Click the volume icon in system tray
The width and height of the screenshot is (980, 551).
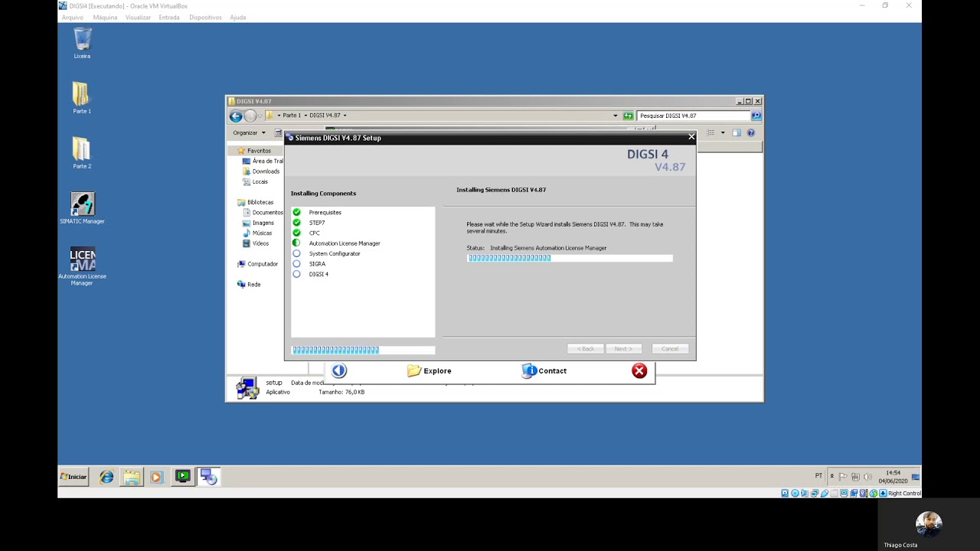pos(867,477)
